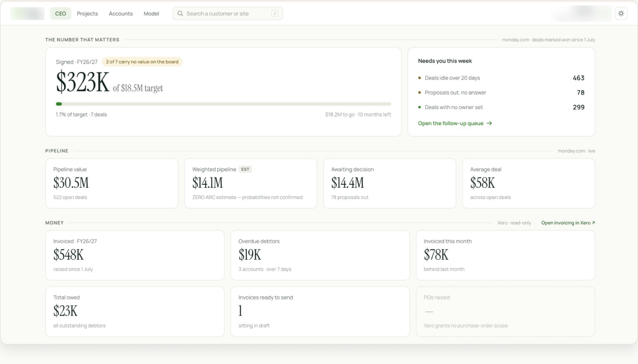Click '3 accounts · over 7 days' text
The height and width of the screenshot is (364, 638).
click(x=265, y=269)
